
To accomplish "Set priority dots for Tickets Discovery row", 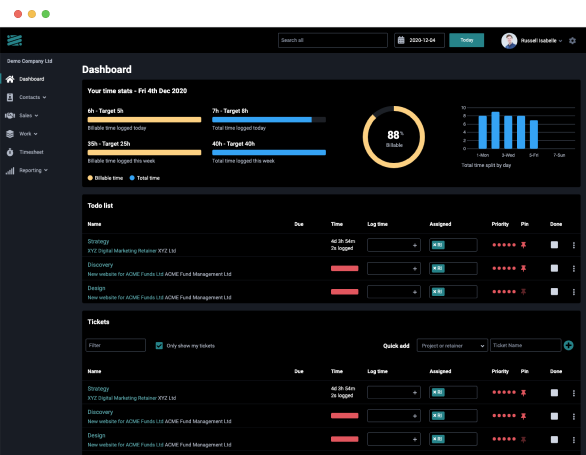I will tap(504, 416).
